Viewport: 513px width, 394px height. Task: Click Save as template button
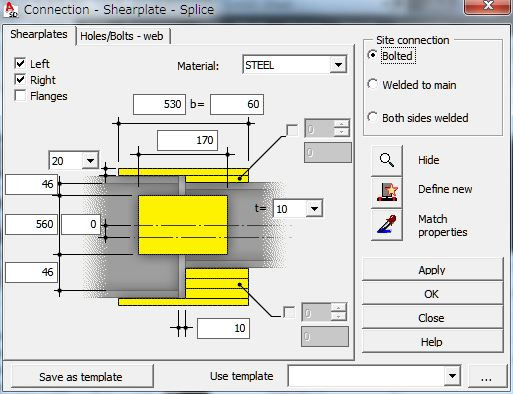[x=81, y=377]
